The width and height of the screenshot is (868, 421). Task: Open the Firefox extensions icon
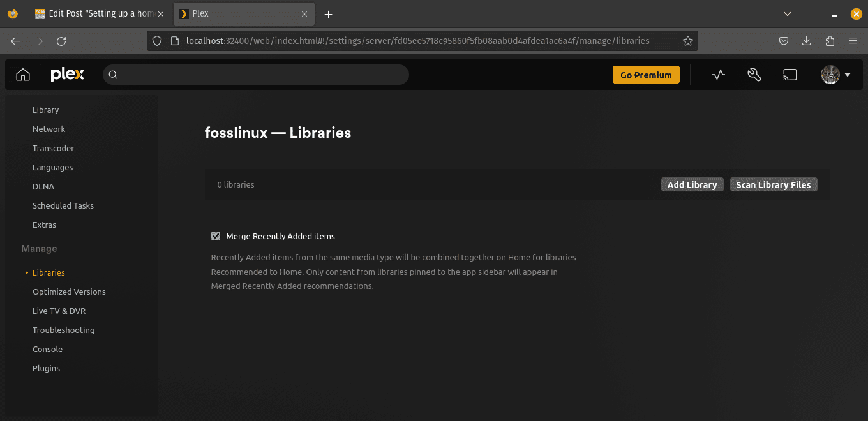pos(830,41)
